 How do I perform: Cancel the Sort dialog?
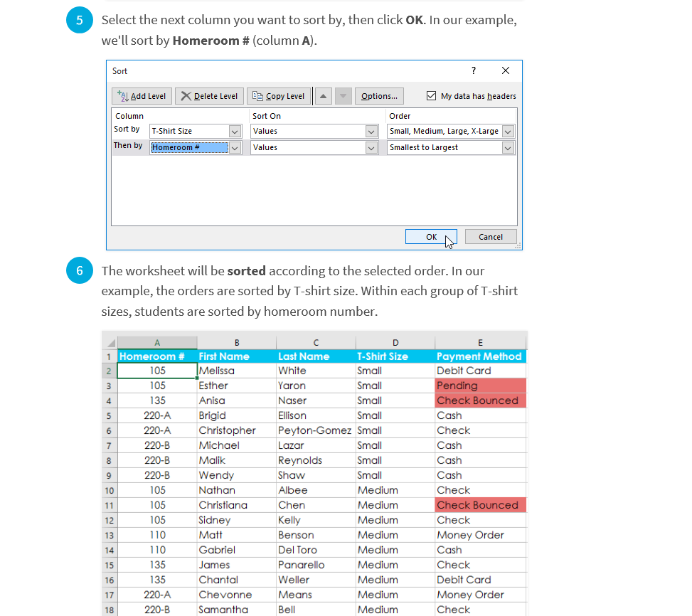pyautogui.click(x=490, y=237)
